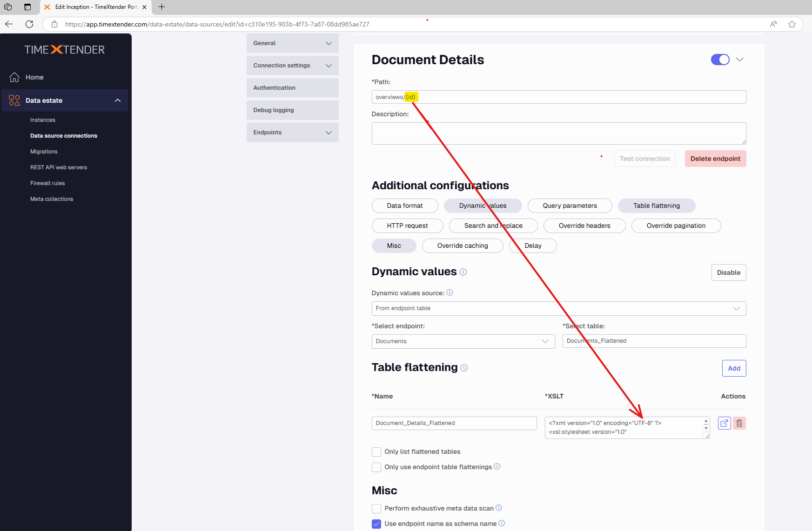
Task: Open tab actions menu icon
Action: 27,7
